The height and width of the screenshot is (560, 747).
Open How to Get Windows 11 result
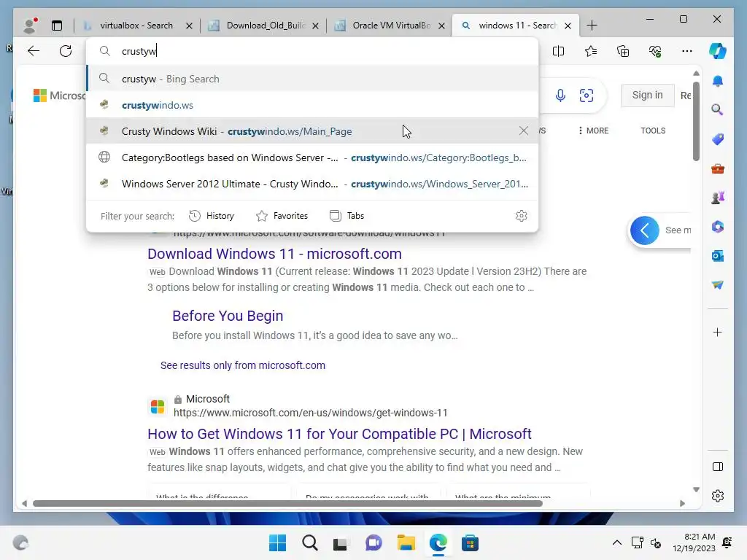pos(339,434)
